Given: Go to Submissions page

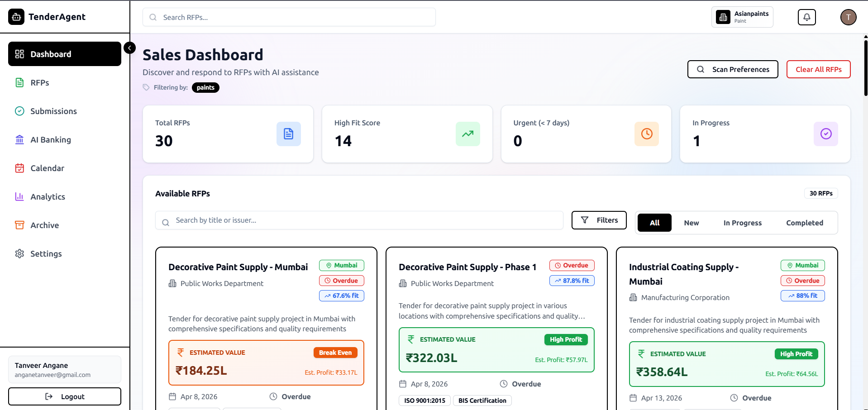Looking at the screenshot, I should [x=65, y=111].
